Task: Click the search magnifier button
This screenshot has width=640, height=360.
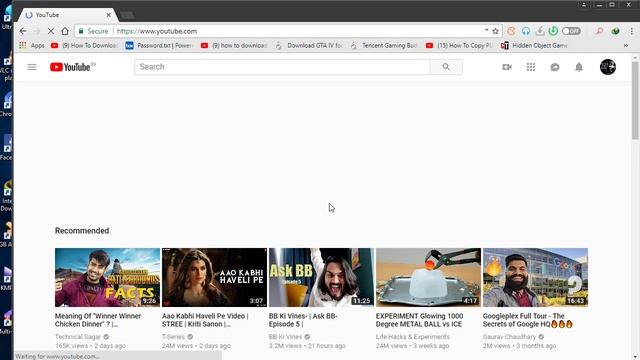Action: click(446, 67)
